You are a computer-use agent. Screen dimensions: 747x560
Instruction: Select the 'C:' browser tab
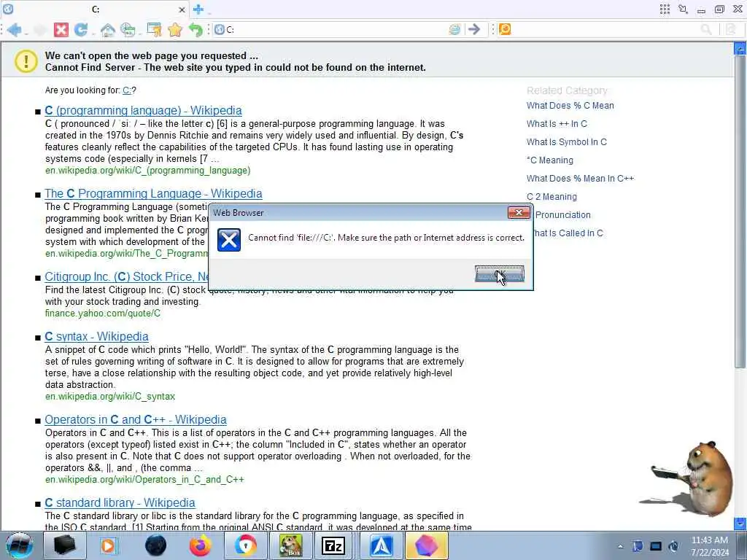(96, 9)
